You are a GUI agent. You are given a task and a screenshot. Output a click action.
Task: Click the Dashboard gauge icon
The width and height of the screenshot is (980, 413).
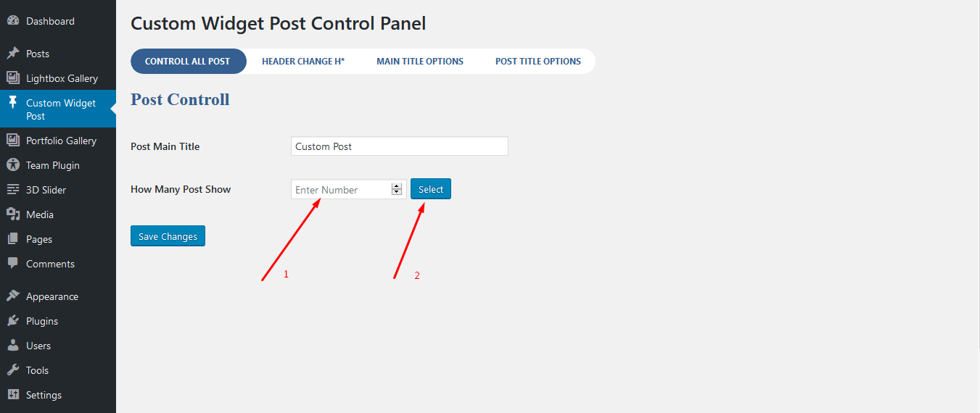pos(13,22)
